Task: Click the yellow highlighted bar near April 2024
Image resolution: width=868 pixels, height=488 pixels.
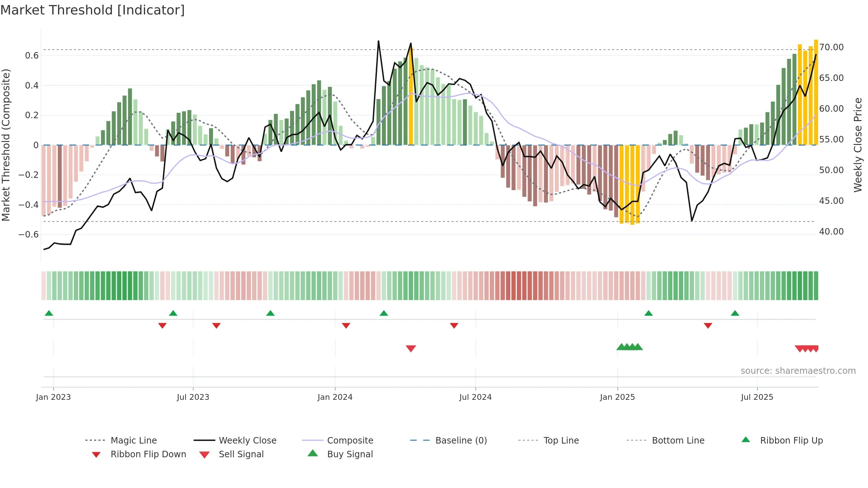Action: pos(411,96)
